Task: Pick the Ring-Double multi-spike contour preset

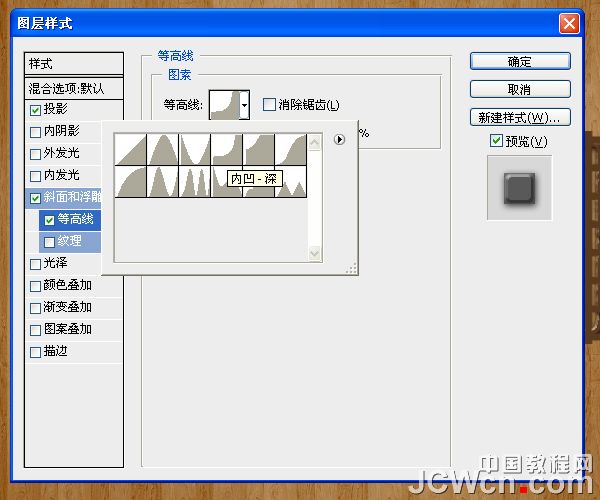Action: (x=195, y=181)
